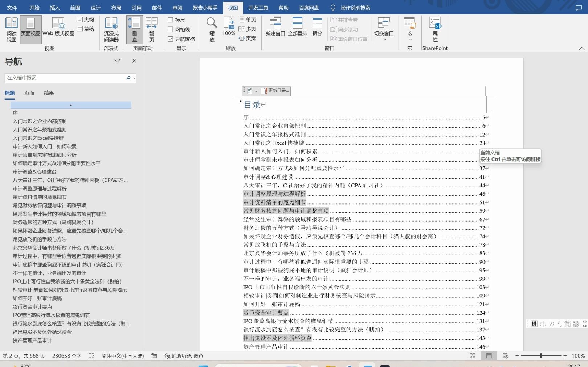Select Page width (页宽) zoom
Viewport: 588px width, 367px height.
pos(248,38)
